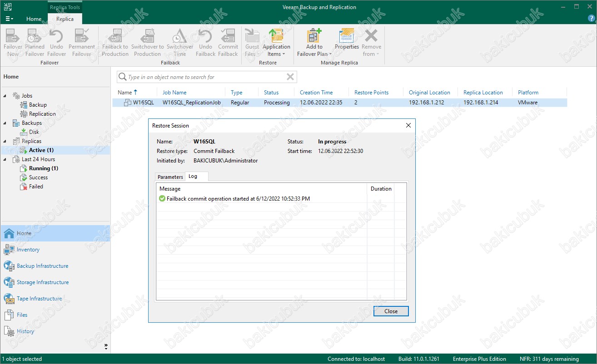Sort by Creation Time column

(316, 93)
